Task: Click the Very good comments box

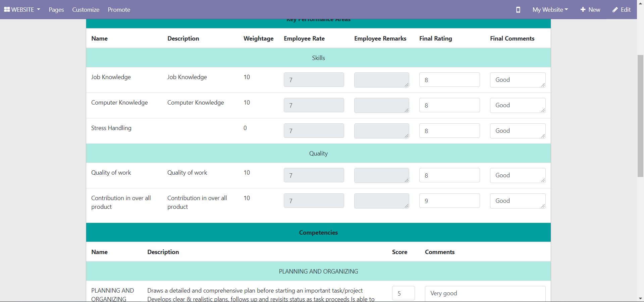Action: click(485, 293)
